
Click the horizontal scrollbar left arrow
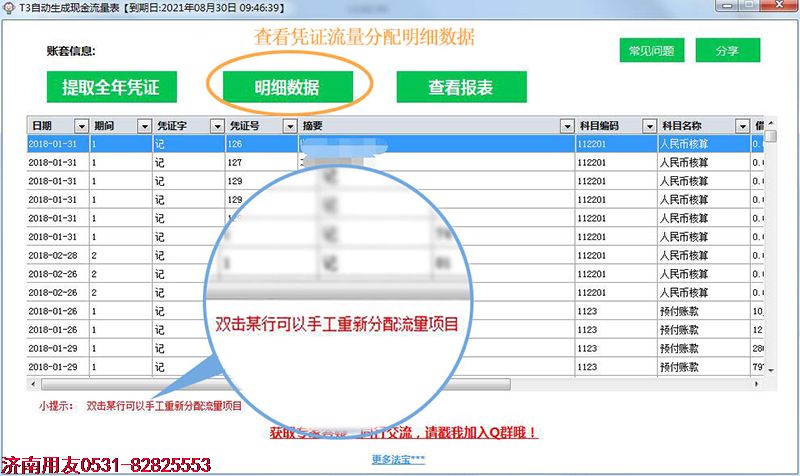[x=33, y=384]
